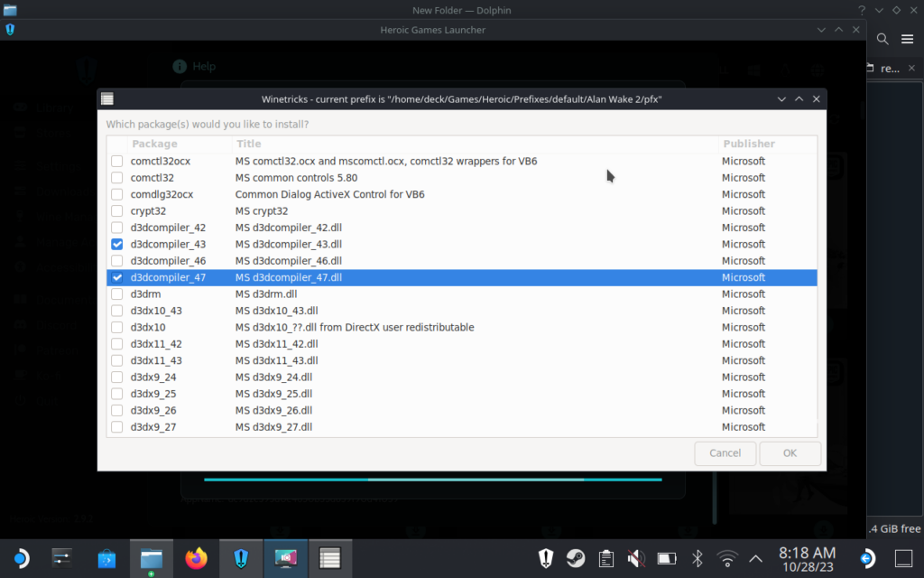Launch Discover store from taskbar
This screenshot has width=924, height=578.
click(x=106, y=558)
